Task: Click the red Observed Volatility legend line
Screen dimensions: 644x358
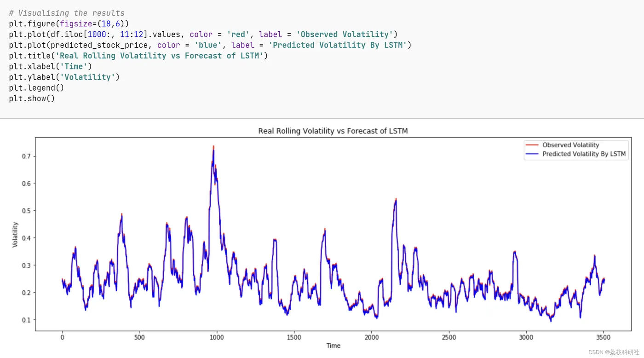Action: (532, 145)
